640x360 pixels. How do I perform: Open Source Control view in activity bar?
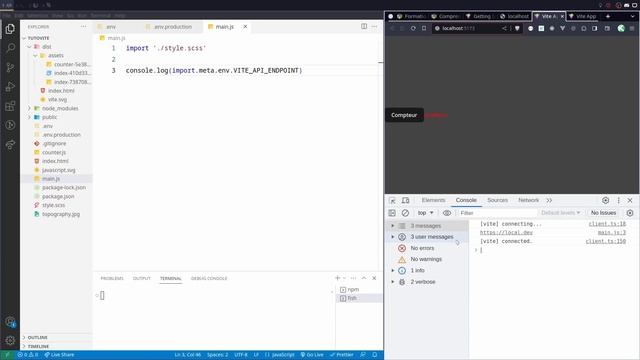10,67
